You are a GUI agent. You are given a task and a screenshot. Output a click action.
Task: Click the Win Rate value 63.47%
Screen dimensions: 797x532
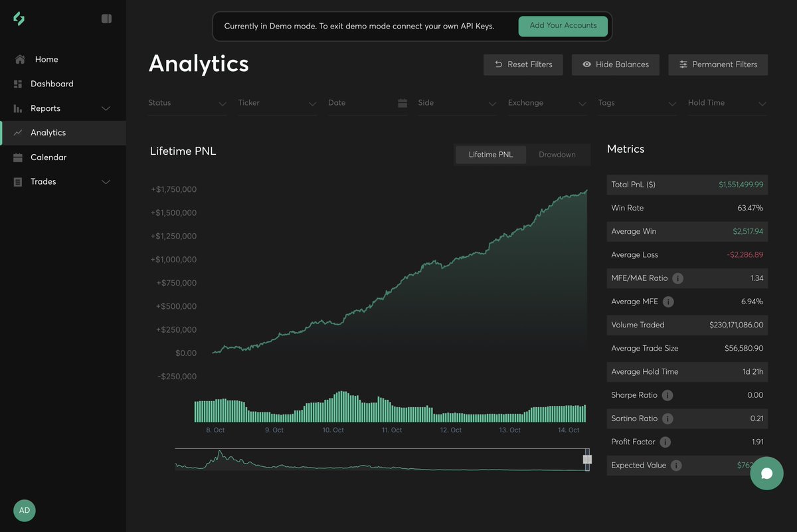(x=750, y=208)
